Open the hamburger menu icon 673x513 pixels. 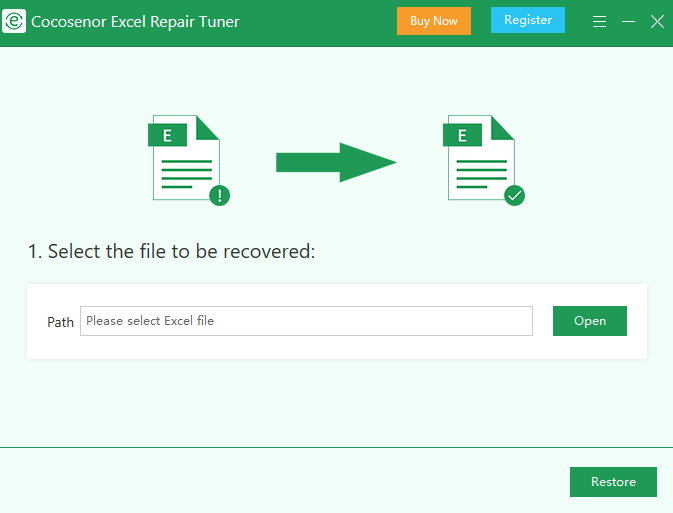pos(599,21)
